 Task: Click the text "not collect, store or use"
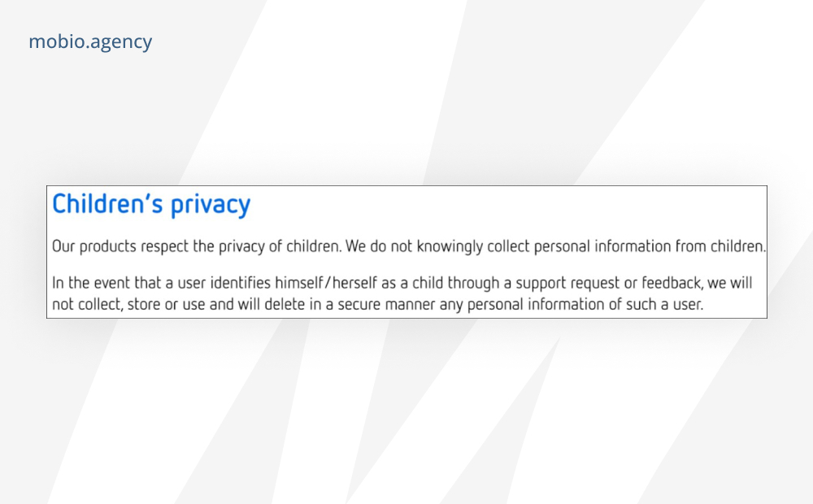point(128,304)
